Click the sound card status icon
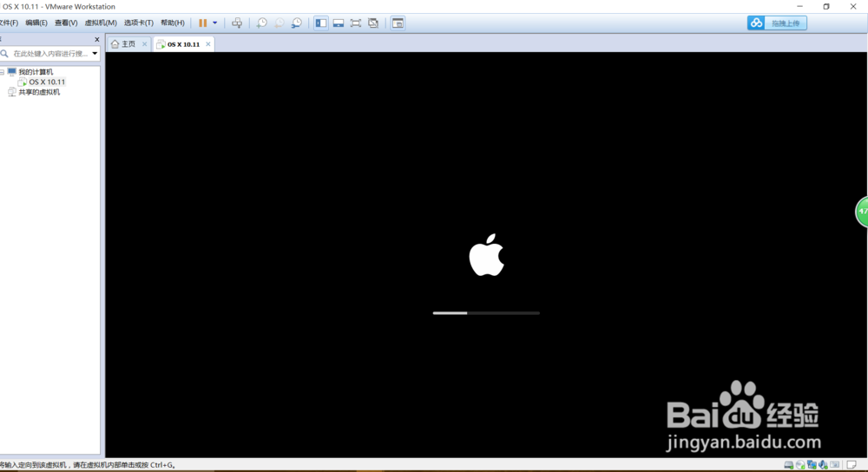This screenshot has width=868, height=472. coord(823,465)
